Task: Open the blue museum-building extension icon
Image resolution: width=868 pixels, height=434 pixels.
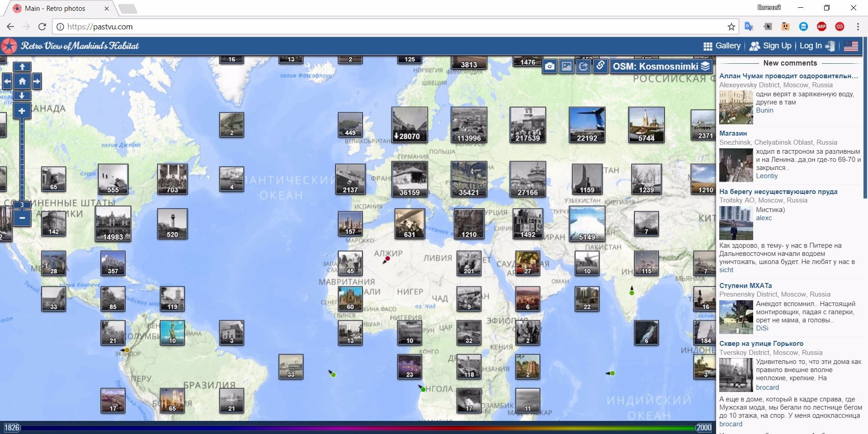Action: click(803, 27)
